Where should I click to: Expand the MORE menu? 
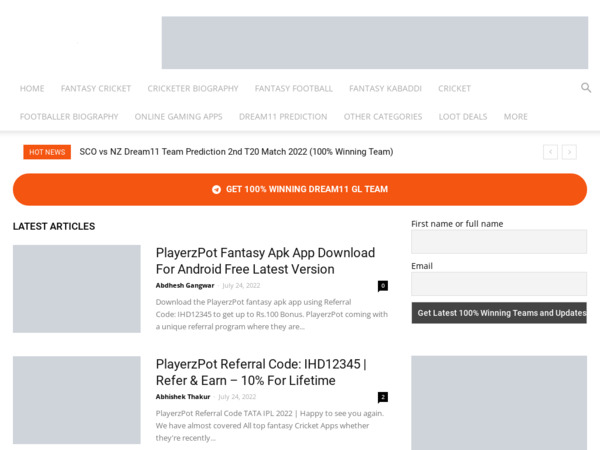(515, 117)
